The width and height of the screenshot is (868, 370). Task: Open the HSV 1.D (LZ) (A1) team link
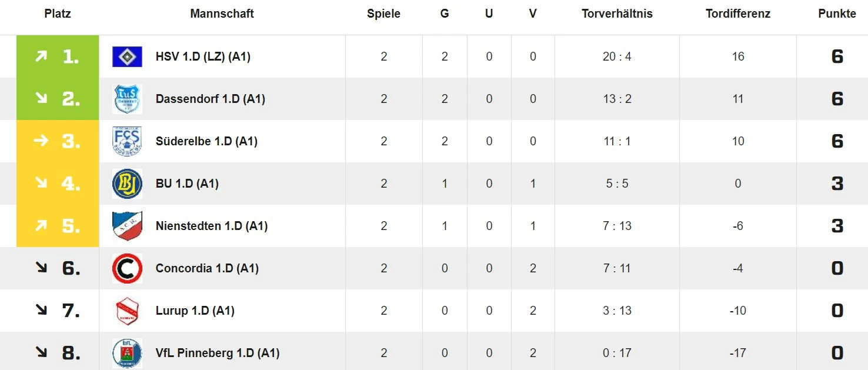pos(203,56)
